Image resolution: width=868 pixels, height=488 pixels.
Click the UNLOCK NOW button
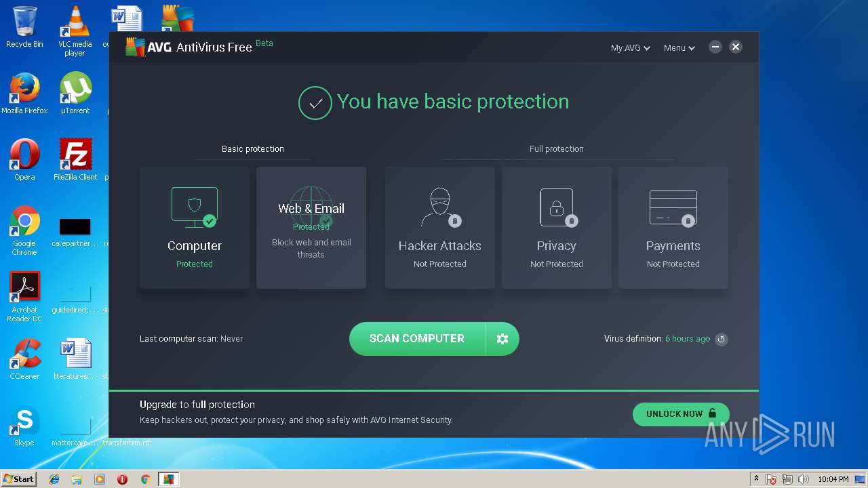[681, 414]
